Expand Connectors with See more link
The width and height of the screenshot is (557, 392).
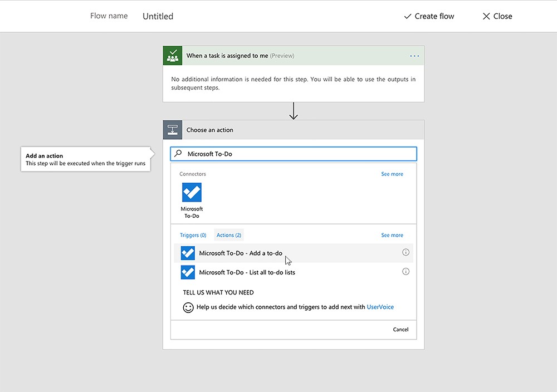392,174
